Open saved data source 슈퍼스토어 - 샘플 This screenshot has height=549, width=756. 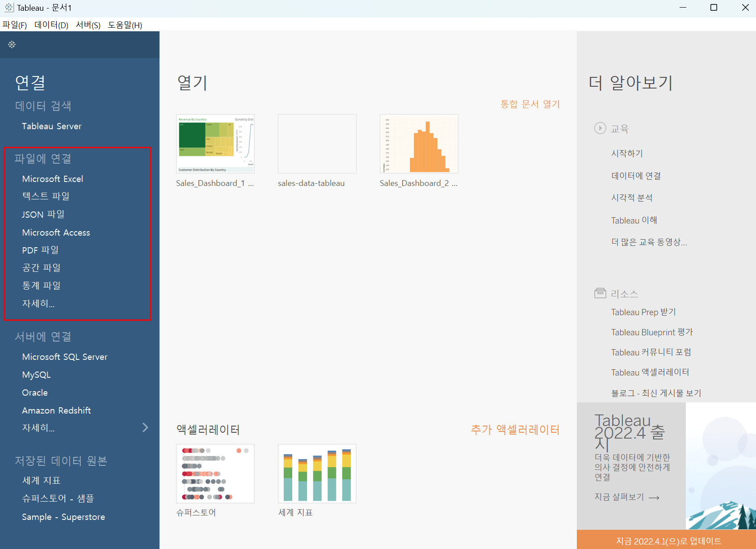pos(58,498)
